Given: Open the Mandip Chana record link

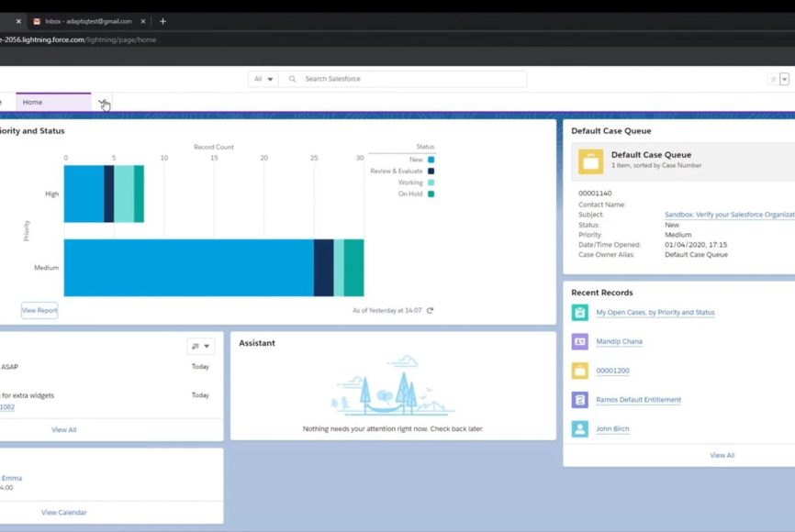Looking at the screenshot, I should [619, 341].
